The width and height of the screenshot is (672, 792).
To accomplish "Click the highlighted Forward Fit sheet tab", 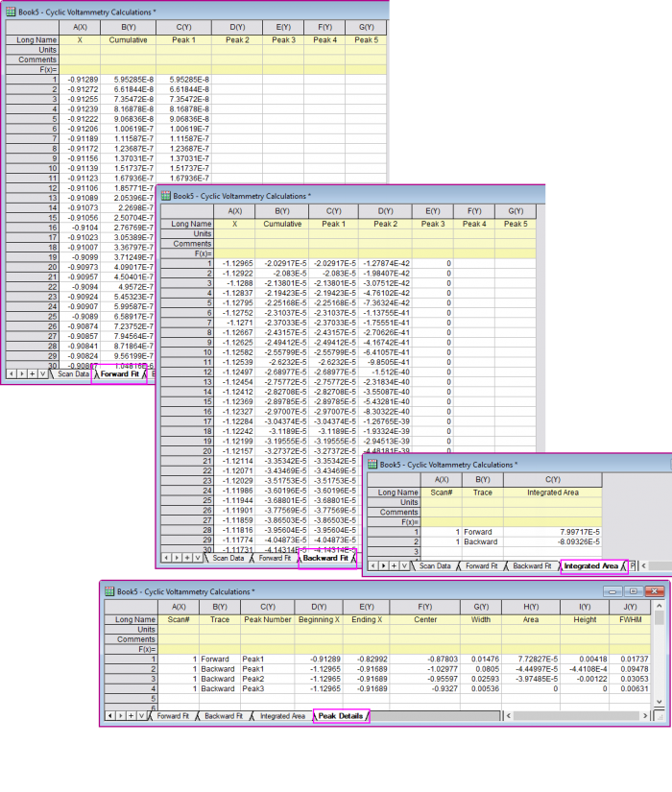I will tap(119, 374).
